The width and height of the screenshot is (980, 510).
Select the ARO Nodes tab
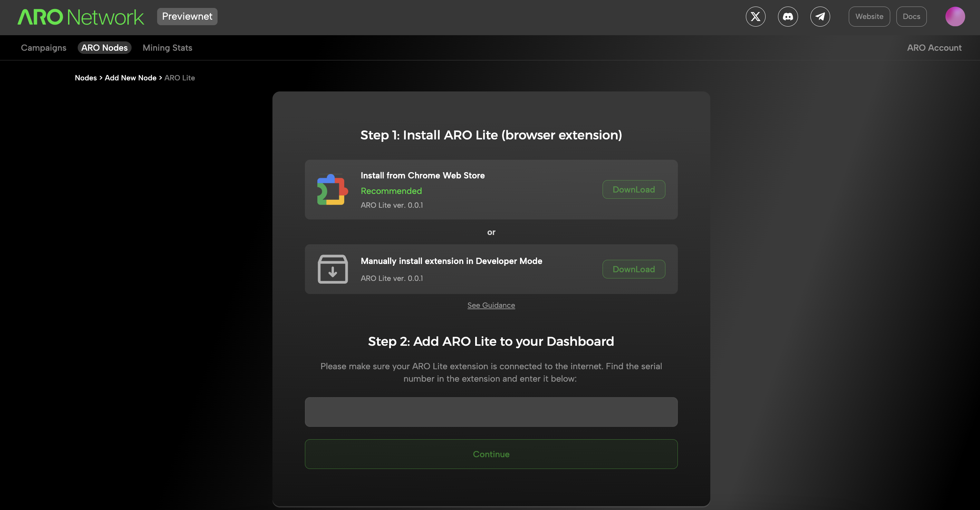[x=105, y=48]
